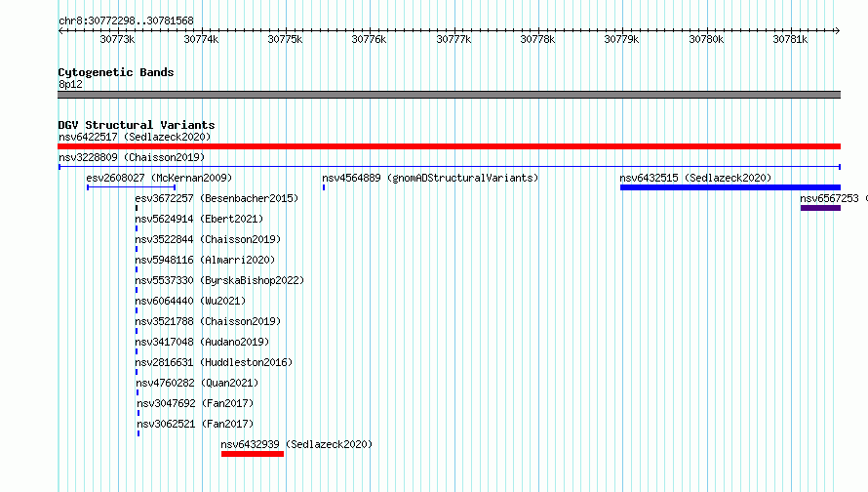The width and height of the screenshot is (868, 492).
Task: Click the 30781k ruler position
Action: pos(791,39)
